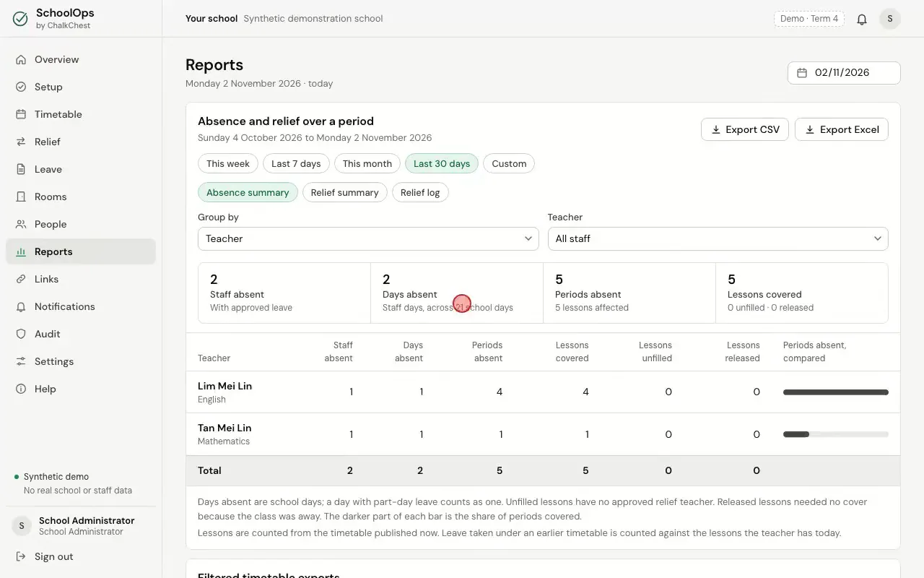Click the Sign out arrow icon
Viewport: 924px width, 578px height.
21,557
